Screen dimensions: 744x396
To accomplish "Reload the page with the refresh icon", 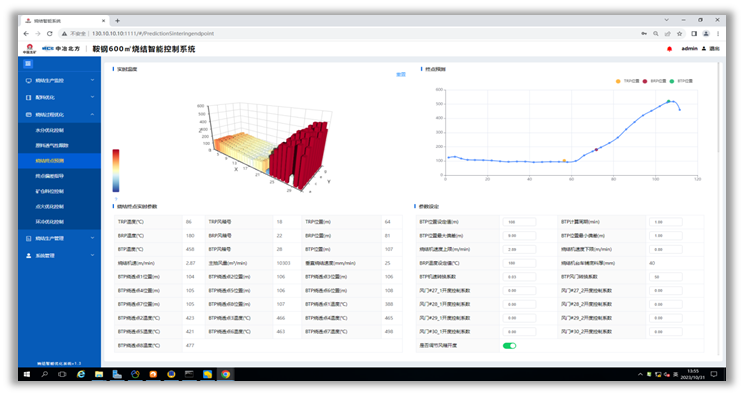I will tap(49, 34).
